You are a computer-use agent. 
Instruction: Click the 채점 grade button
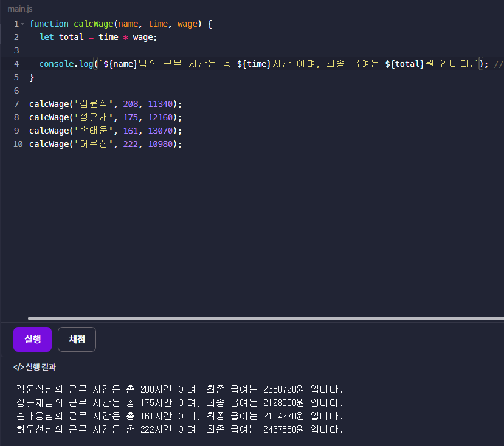77,339
